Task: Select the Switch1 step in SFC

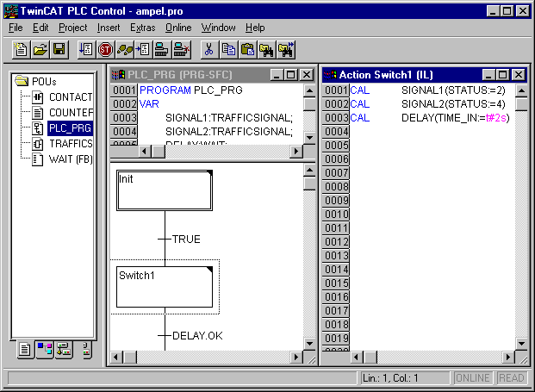Action: point(165,287)
